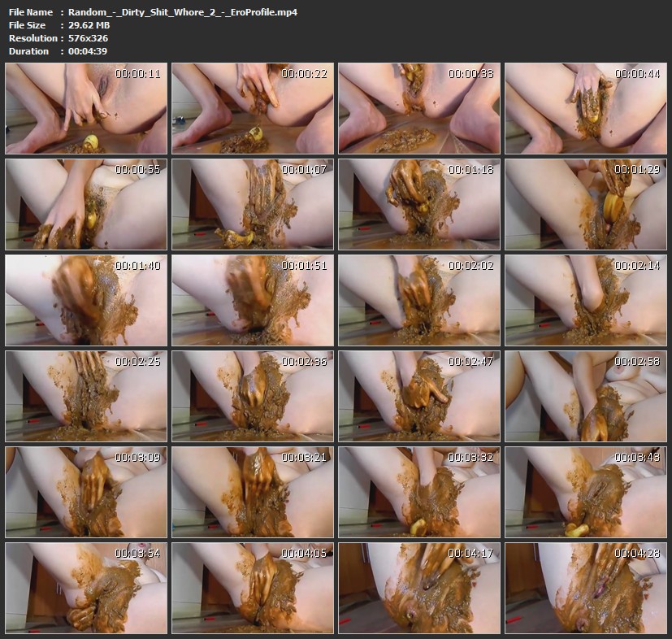672x639 pixels.
Task: Open the thumbnail at 00:00:44
Action: point(585,109)
